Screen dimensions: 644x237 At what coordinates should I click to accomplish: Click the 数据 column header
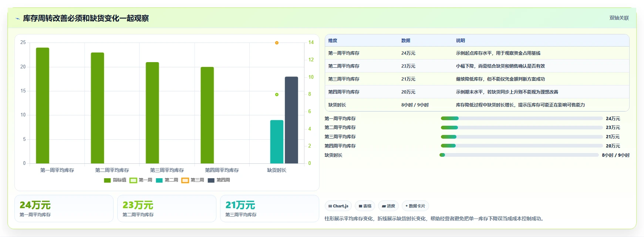point(406,41)
